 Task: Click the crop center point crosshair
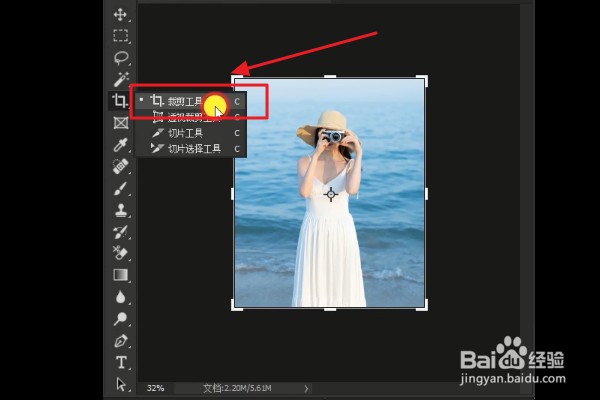click(331, 194)
